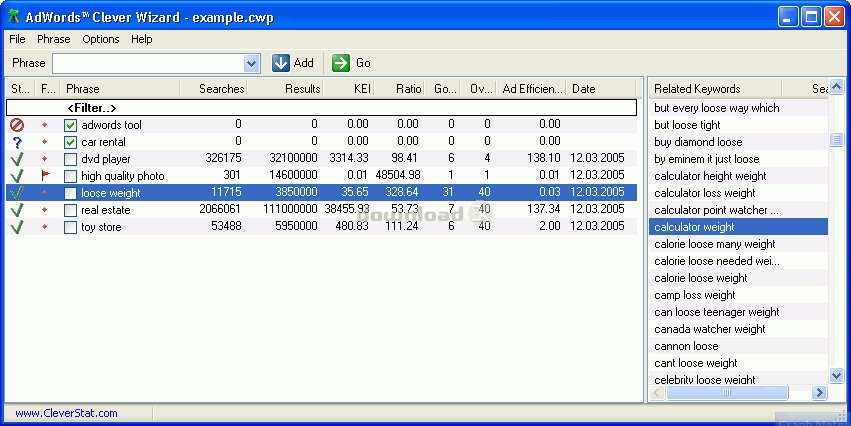Click the green checkmark status for toy store

coord(17,227)
